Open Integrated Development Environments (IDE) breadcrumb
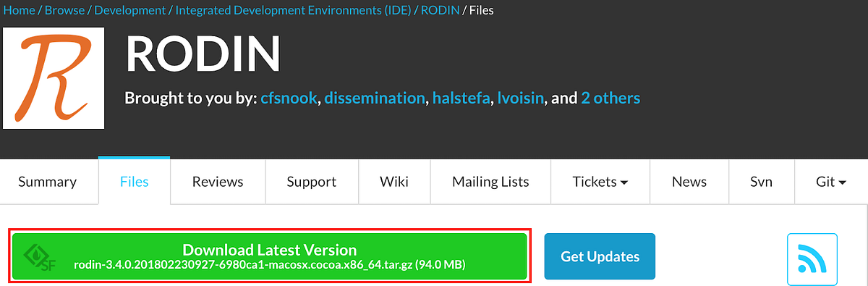868x286 pixels. click(x=294, y=11)
